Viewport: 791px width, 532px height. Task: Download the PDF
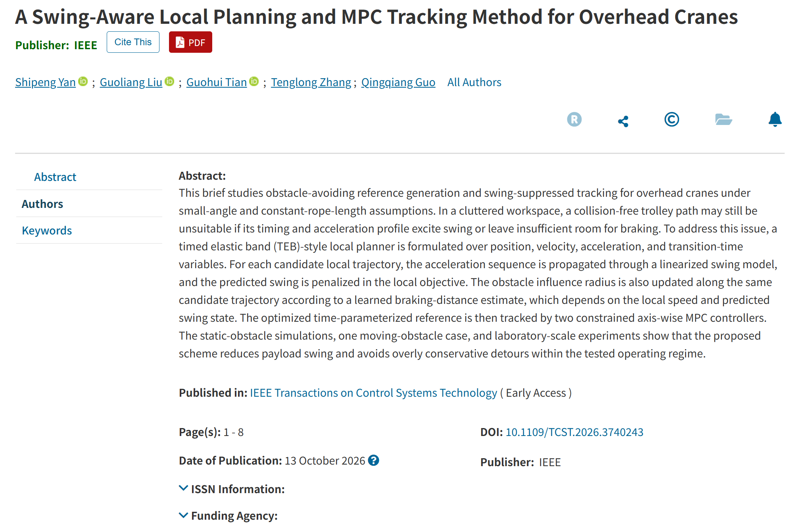pyautogui.click(x=190, y=42)
